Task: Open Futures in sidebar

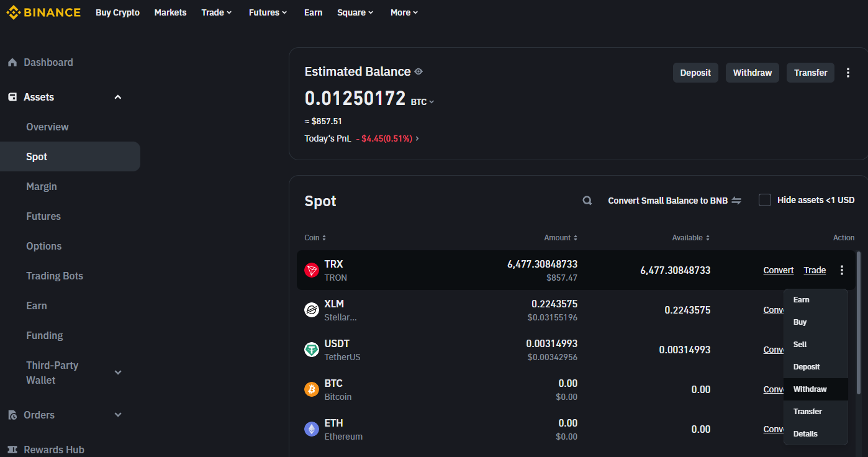Action: (x=43, y=217)
